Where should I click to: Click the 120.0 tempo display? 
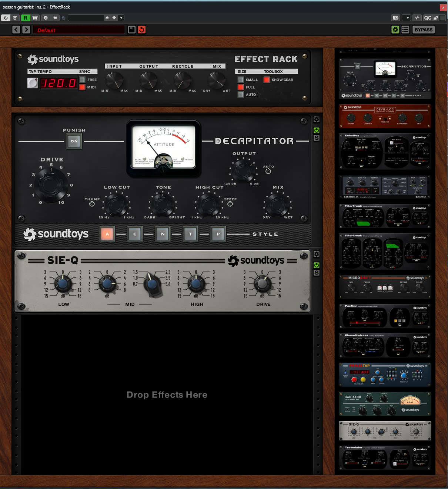pyautogui.click(x=58, y=83)
